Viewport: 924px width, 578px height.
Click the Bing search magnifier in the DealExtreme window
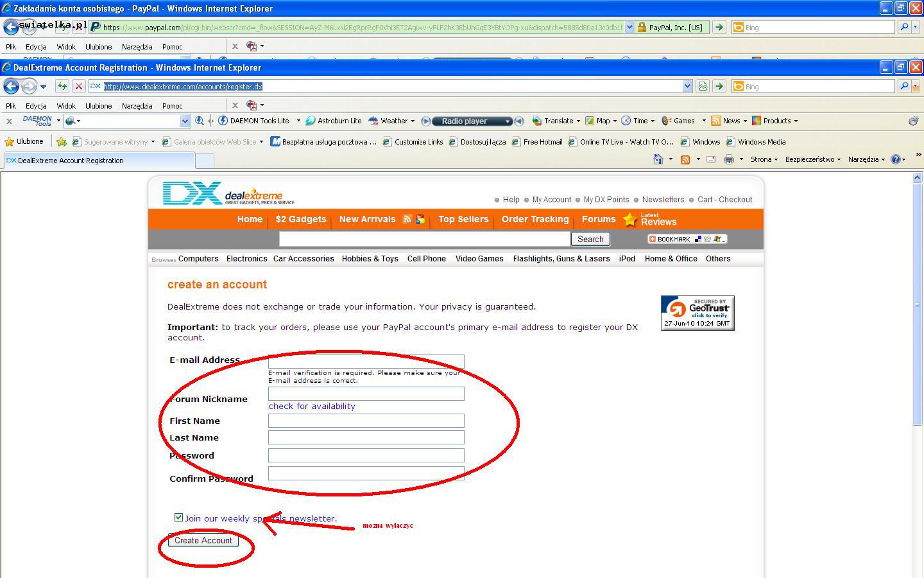click(x=904, y=86)
